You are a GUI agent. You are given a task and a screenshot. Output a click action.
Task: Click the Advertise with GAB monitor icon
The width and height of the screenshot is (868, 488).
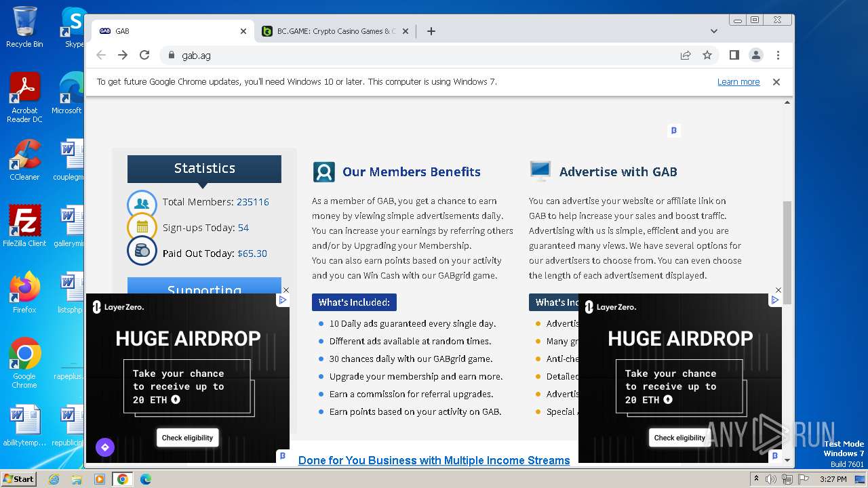[x=540, y=171]
